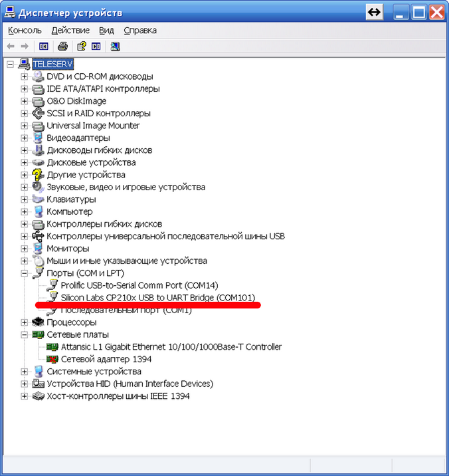The height and width of the screenshot is (476, 449).
Task: Collapse the TELESERV root node
Action: tap(11, 64)
